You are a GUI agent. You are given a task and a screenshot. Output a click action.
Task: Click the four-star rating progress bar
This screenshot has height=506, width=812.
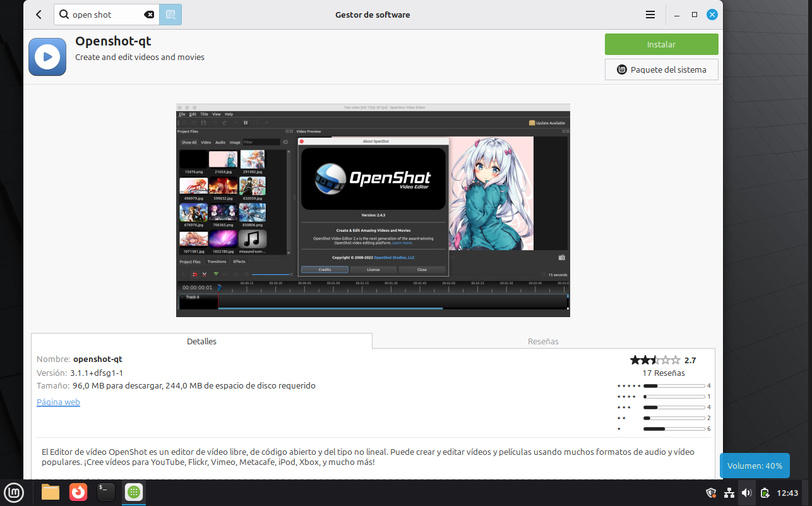pos(674,397)
